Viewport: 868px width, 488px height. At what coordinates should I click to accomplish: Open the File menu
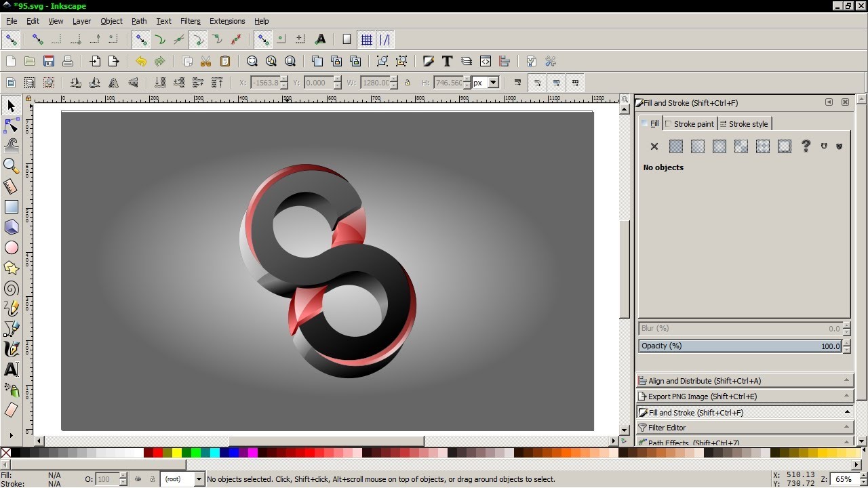12,21
